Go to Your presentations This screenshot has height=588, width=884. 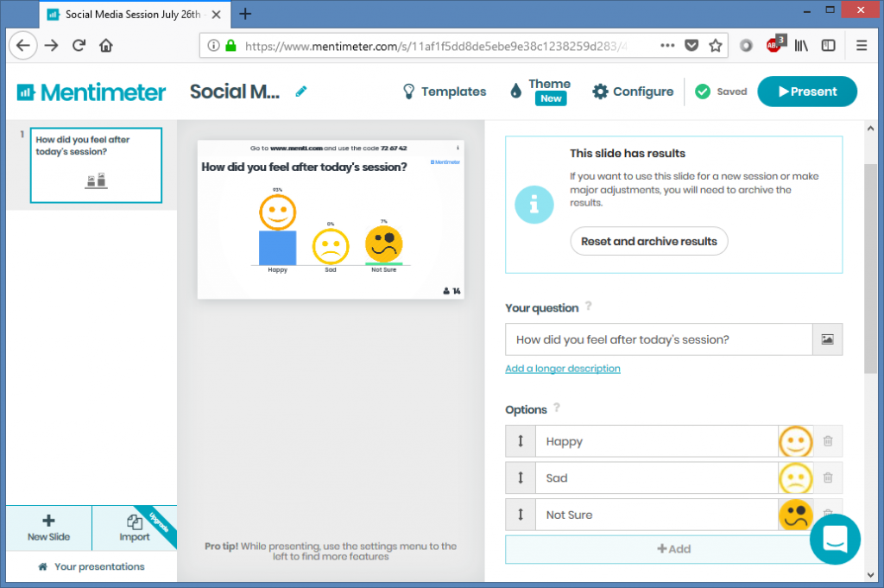92,566
